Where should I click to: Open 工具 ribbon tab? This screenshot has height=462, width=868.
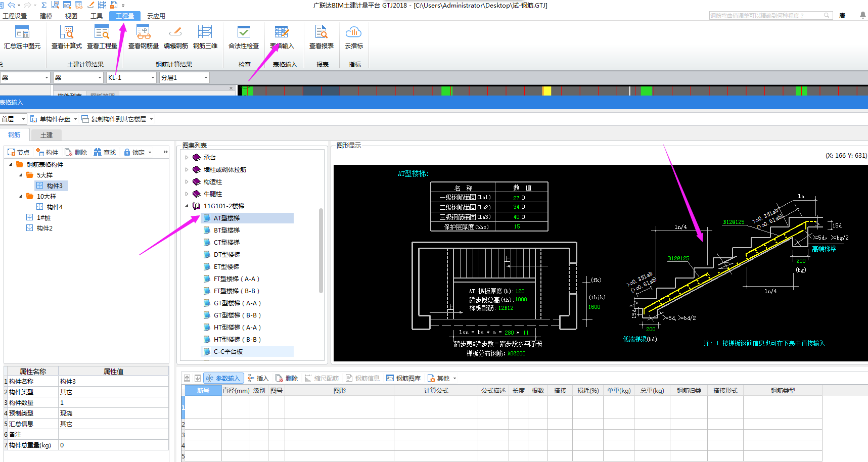[x=97, y=16]
